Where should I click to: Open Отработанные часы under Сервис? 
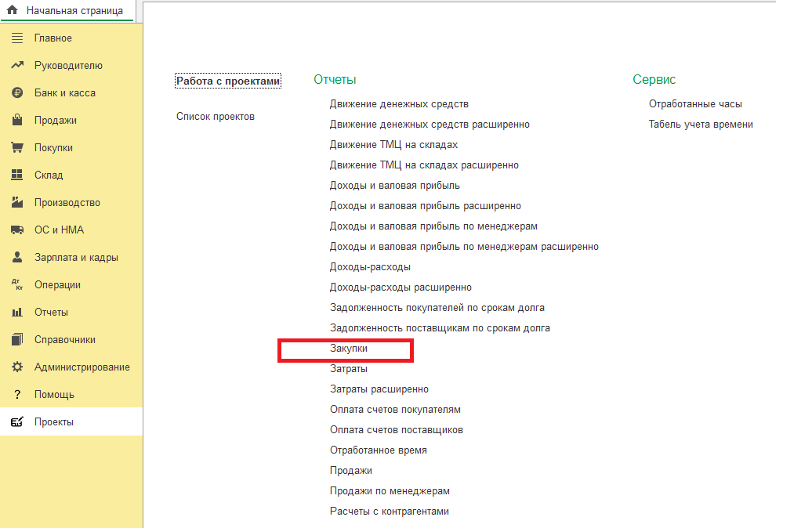[x=694, y=104]
